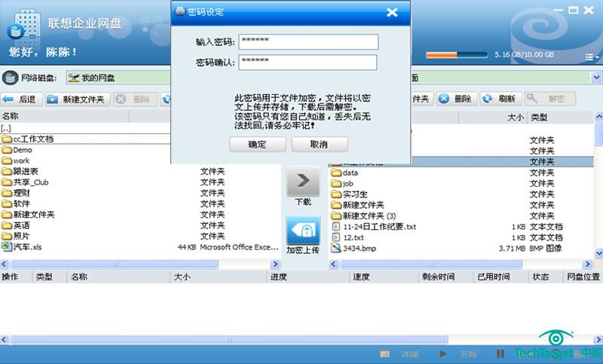
Task: Click the right pane 刷新 button
Action: click(500, 99)
